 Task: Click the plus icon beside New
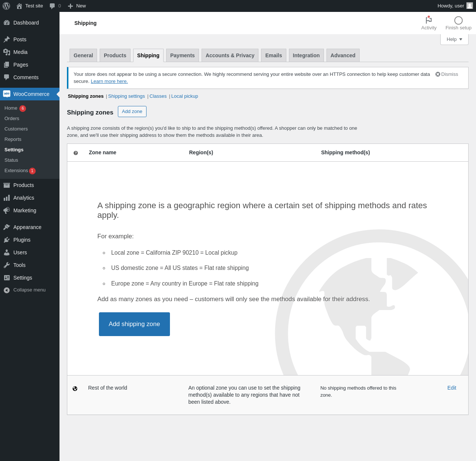point(70,6)
